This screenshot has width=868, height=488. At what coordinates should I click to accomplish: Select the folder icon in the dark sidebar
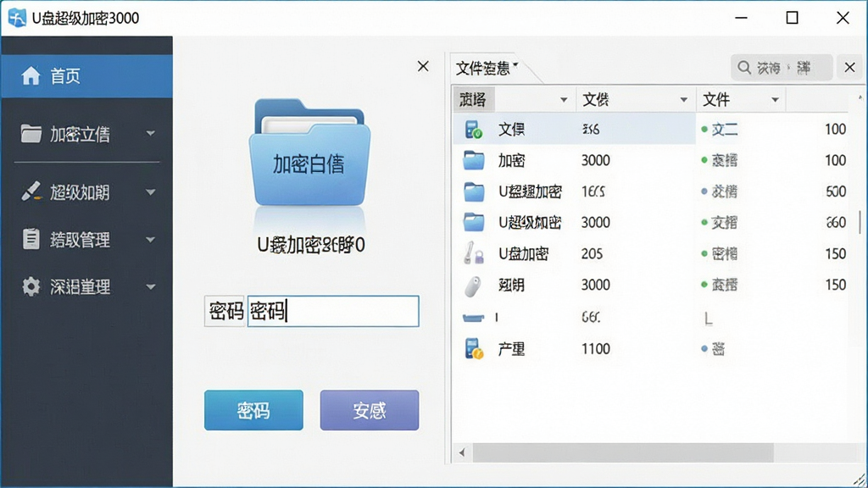[31, 133]
